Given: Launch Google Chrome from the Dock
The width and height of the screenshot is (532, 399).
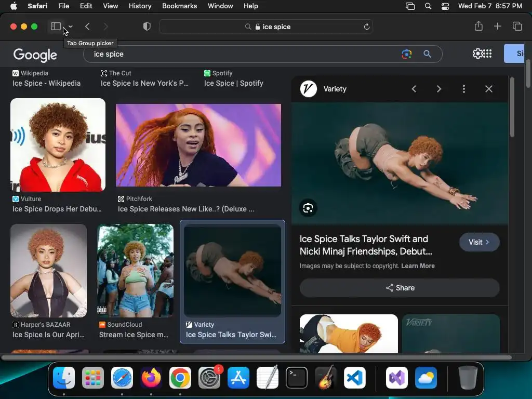Looking at the screenshot, I should coord(180,378).
